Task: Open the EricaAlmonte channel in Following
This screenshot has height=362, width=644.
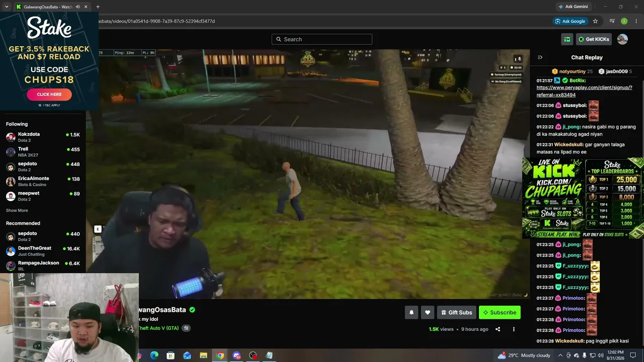Action: click(43, 181)
